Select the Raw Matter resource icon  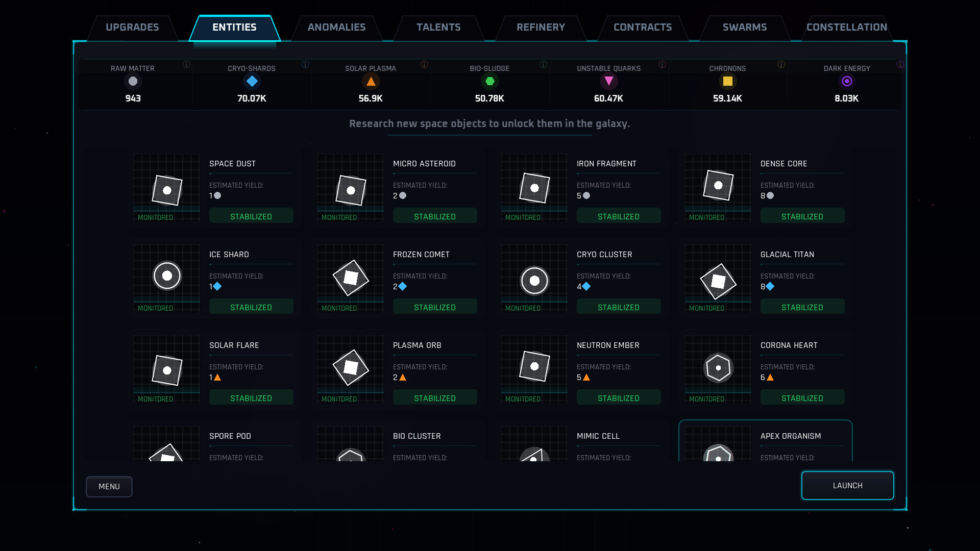[x=133, y=81]
